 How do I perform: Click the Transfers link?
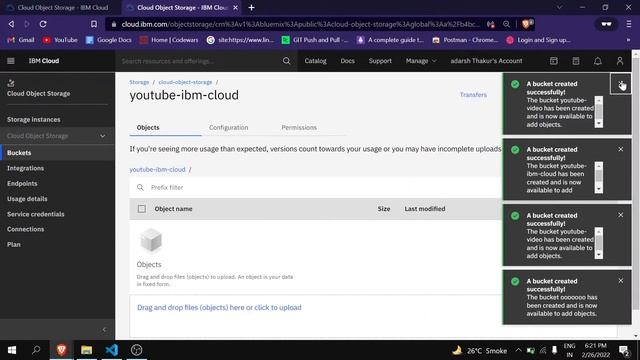point(473,95)
